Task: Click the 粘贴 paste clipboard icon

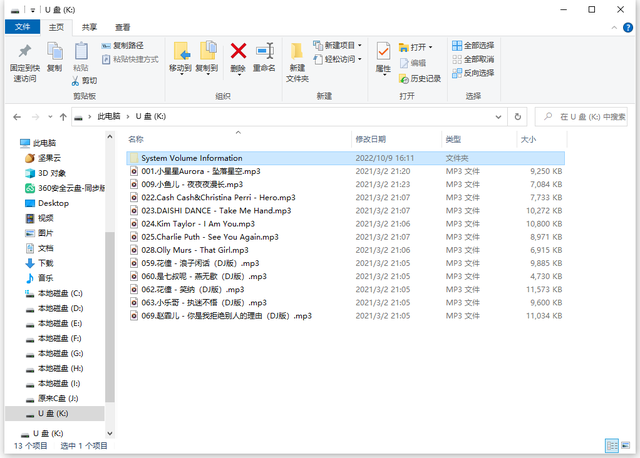Action: pos(81,51)
